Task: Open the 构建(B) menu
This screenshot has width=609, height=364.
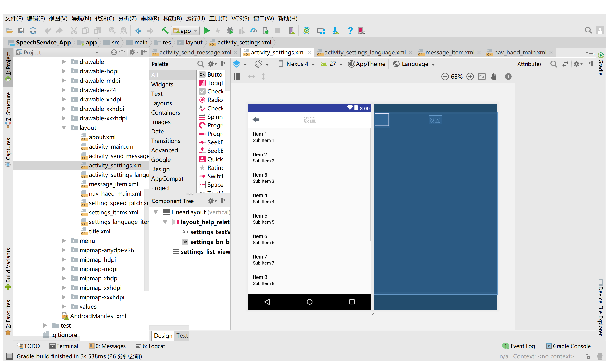Action: (x=172, y=19)
